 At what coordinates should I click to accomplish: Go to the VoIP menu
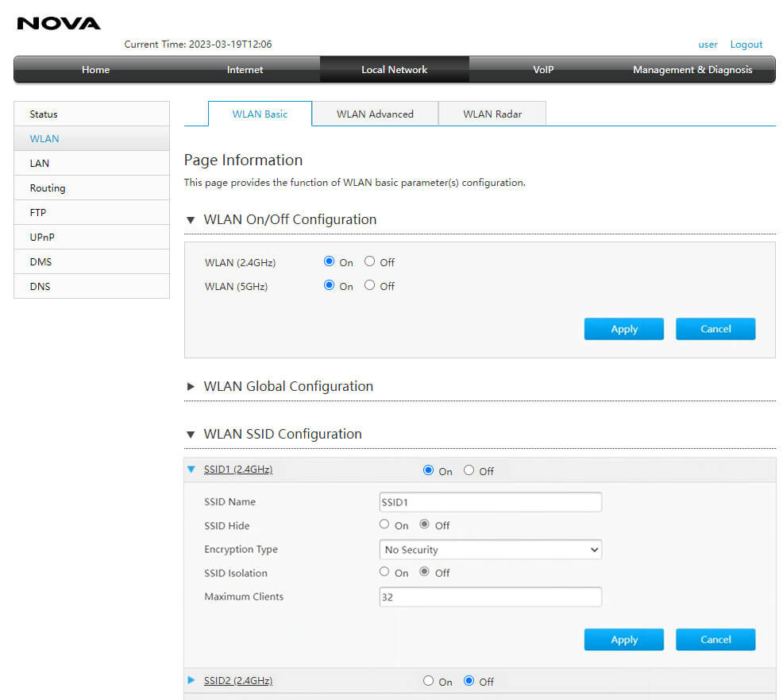click(x=543, y=70)
